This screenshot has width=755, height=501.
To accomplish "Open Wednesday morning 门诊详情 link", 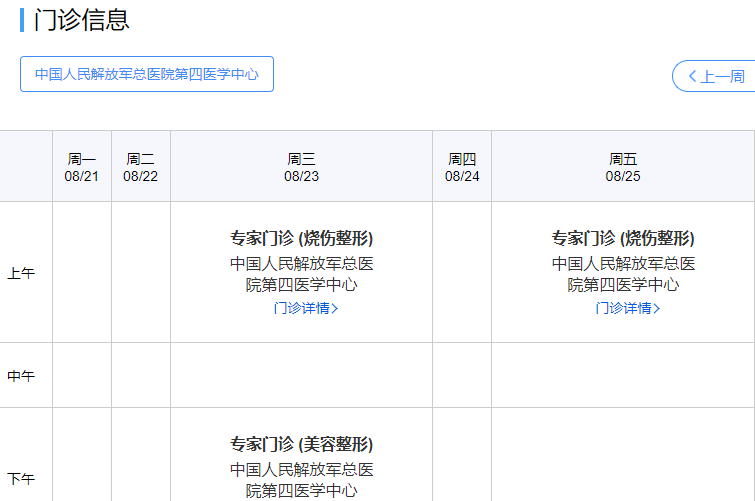I will (301, 308).
